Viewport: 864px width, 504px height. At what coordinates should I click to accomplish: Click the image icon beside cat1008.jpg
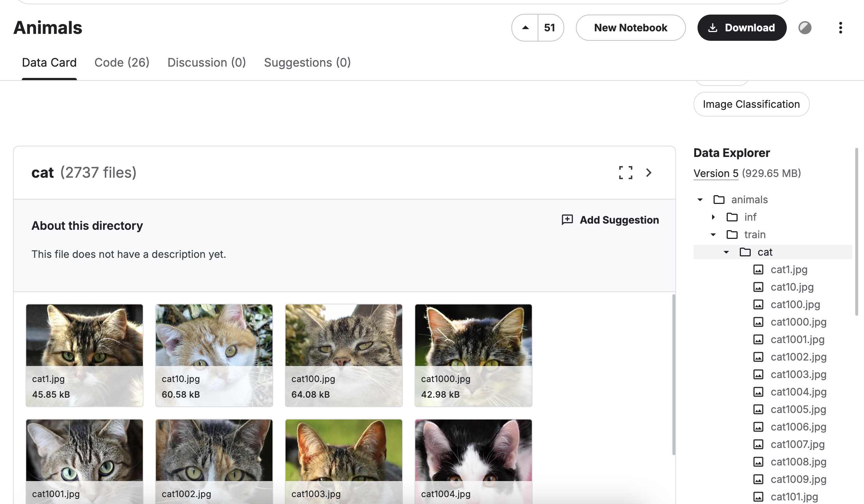[758, 462]
